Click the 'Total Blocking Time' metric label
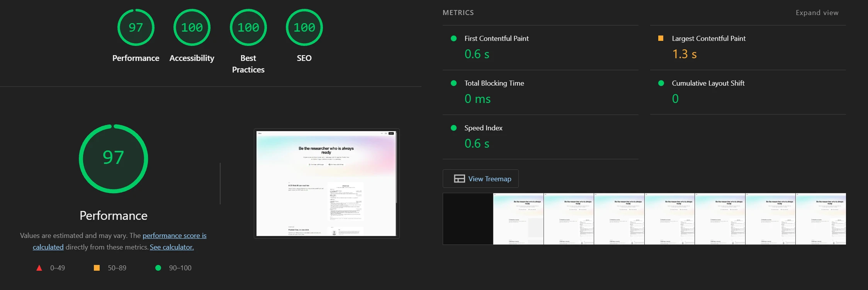 (494, 83)
